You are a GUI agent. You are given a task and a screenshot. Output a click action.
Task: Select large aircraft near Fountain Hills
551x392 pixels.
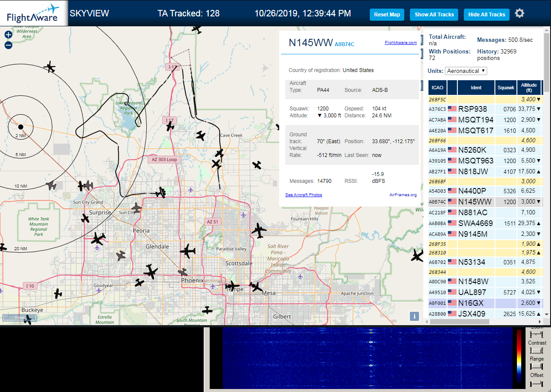click(x=259, y=230)
